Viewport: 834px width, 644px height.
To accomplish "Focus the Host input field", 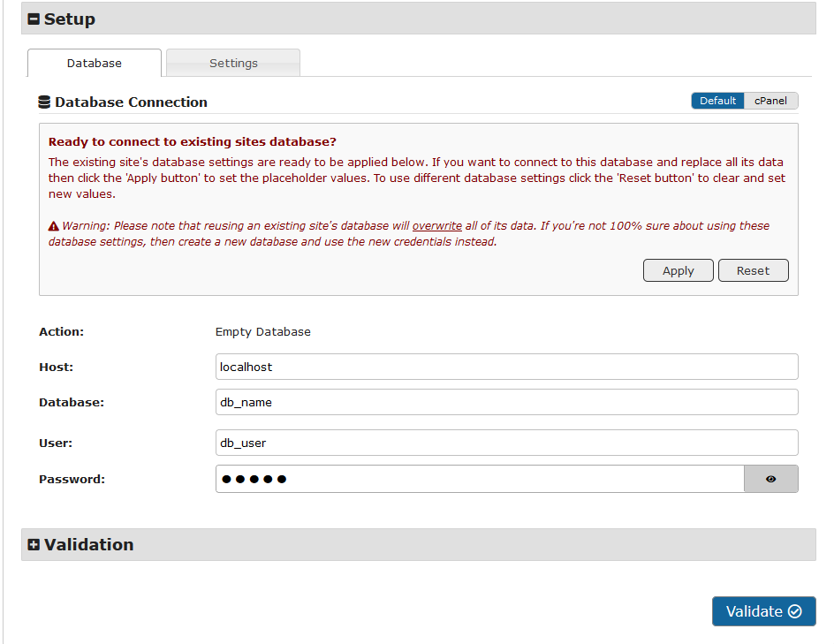I will (506, 367).
